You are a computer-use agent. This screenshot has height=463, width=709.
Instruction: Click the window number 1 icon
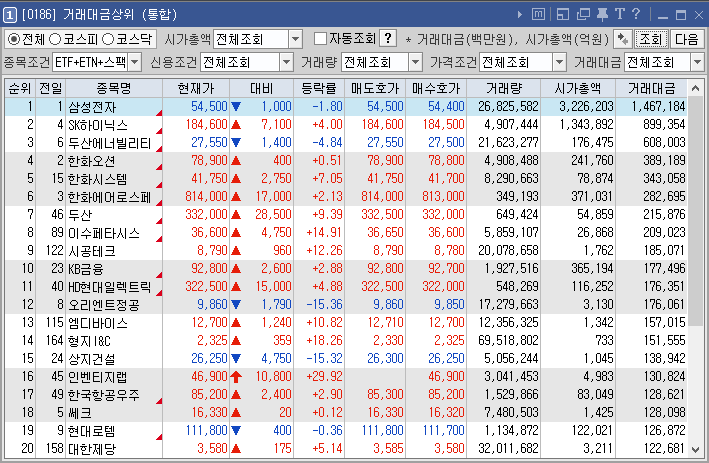click(10, 15)
